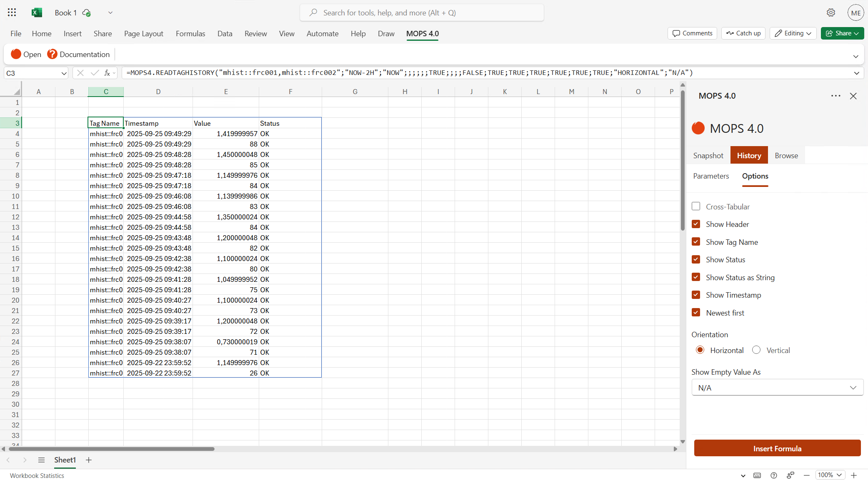
Task: Disable the Show Timestamp checkbox
Action: coord(695,295)
